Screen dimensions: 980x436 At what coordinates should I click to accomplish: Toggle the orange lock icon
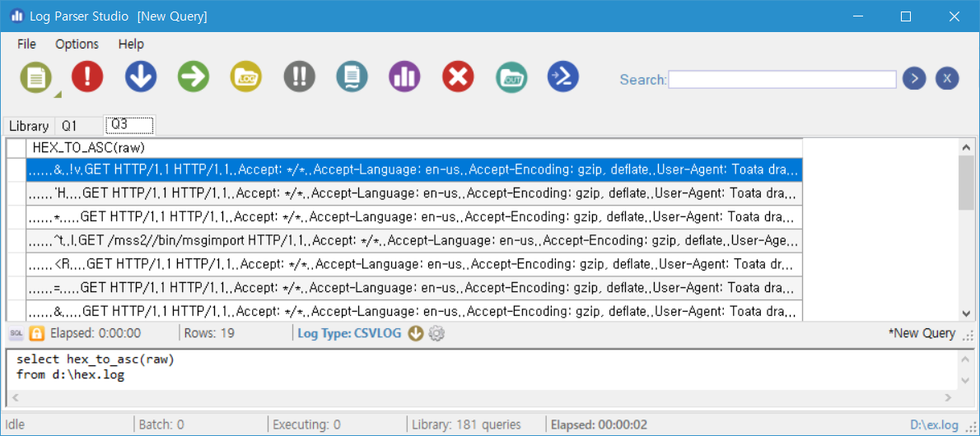pyautogui.click(x=37, y=333)
